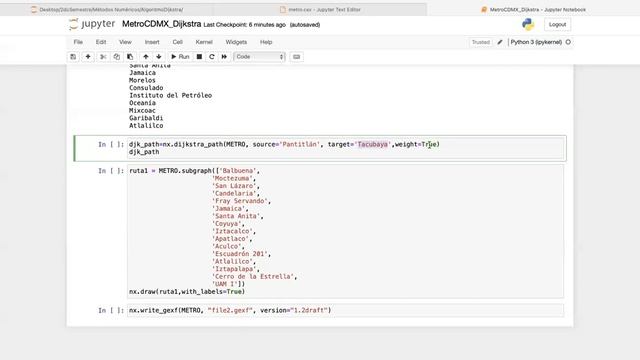The width and height of the screenshot is (640, 360).
Task: Click the "file2.gexf" filename string
Action: [x=230, y=310]
